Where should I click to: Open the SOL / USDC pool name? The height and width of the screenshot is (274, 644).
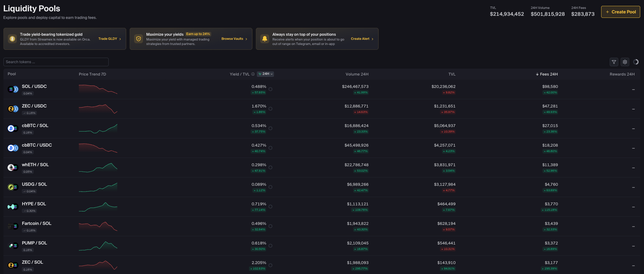click(x=34, y=87)
